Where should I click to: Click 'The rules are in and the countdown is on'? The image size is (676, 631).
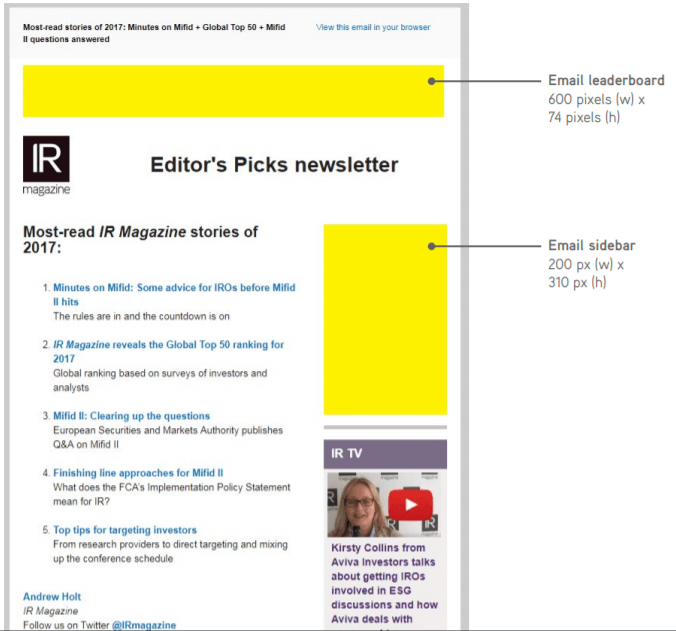[x=141, y=316]
